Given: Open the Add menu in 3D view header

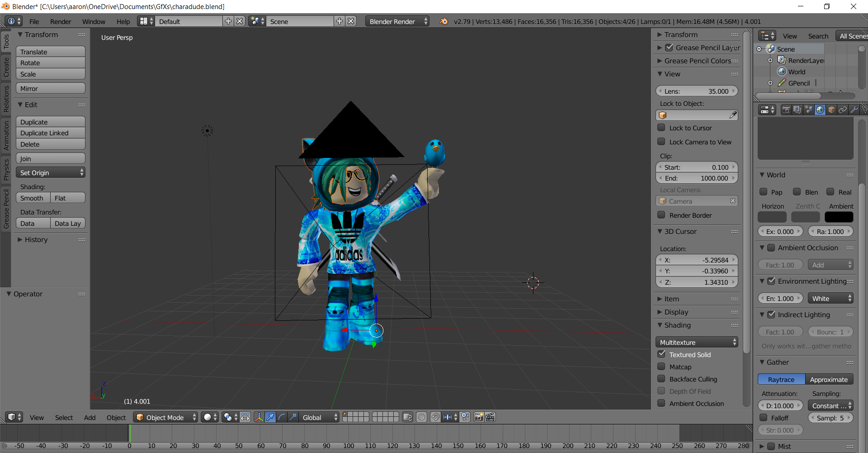Looking at the screenshot, I should point(90,417).
